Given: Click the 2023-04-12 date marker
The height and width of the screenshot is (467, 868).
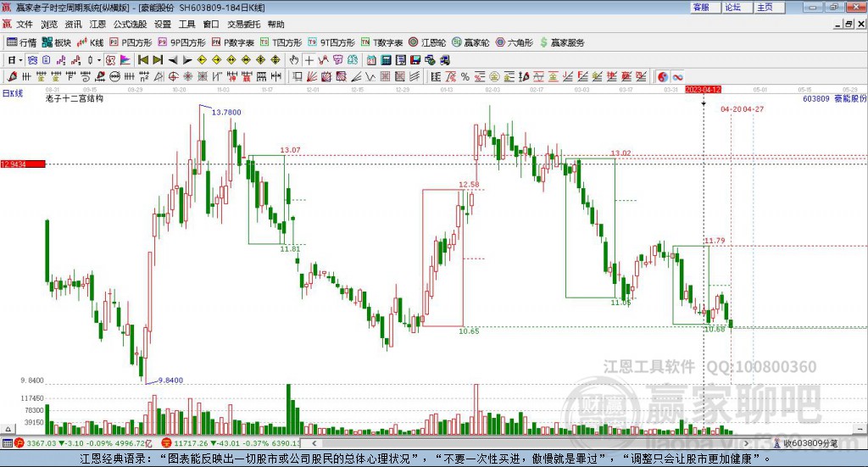Looking at the screenshot, I should click(x=703, y=90).
